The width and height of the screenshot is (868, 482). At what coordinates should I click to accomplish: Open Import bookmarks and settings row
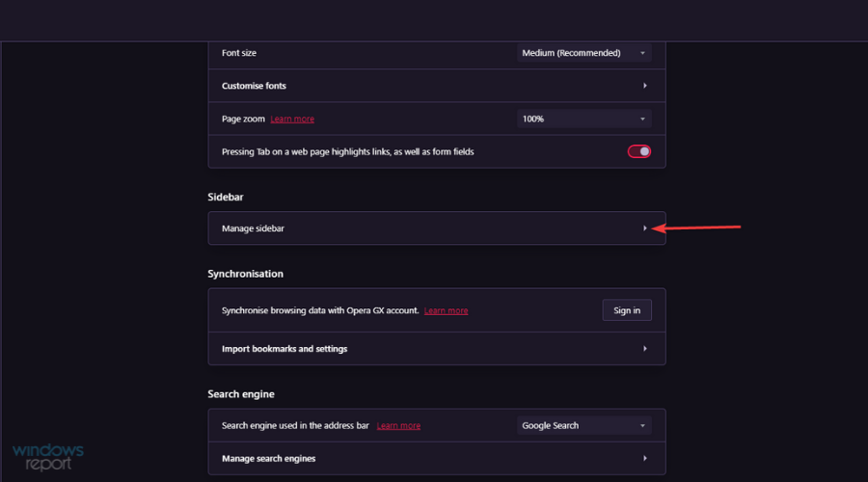437,349
